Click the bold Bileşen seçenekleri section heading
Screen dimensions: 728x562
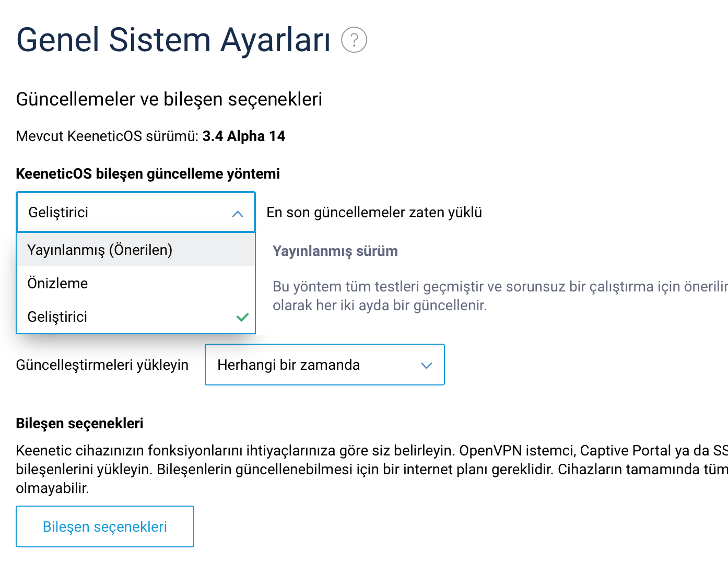[x=79, y=423]
